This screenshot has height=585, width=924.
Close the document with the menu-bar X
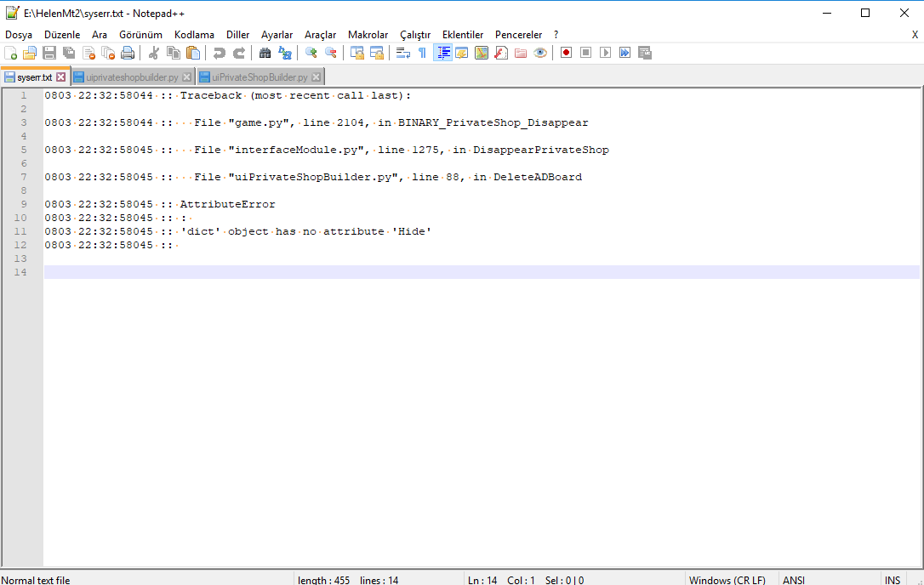[x=915, y=35]
